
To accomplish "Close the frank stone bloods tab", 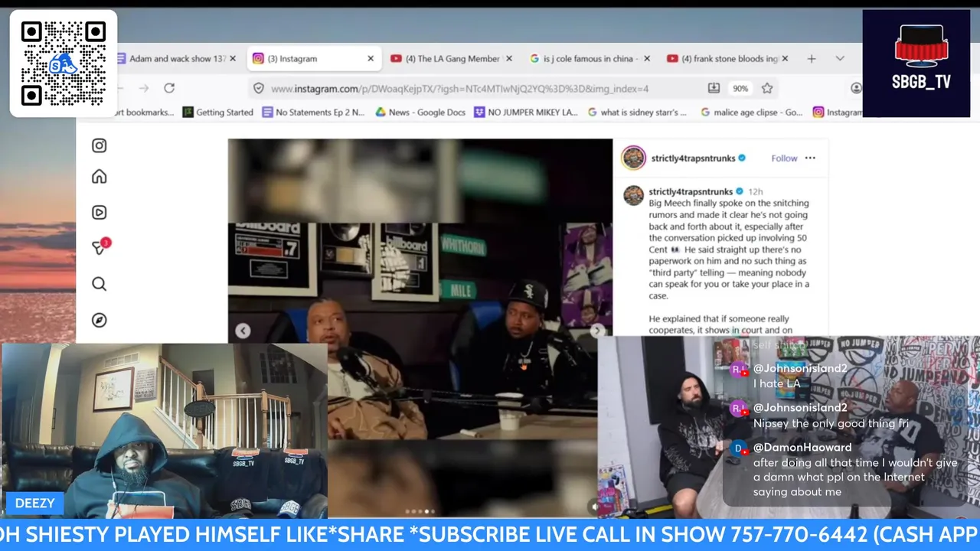I will coord(785,58).
